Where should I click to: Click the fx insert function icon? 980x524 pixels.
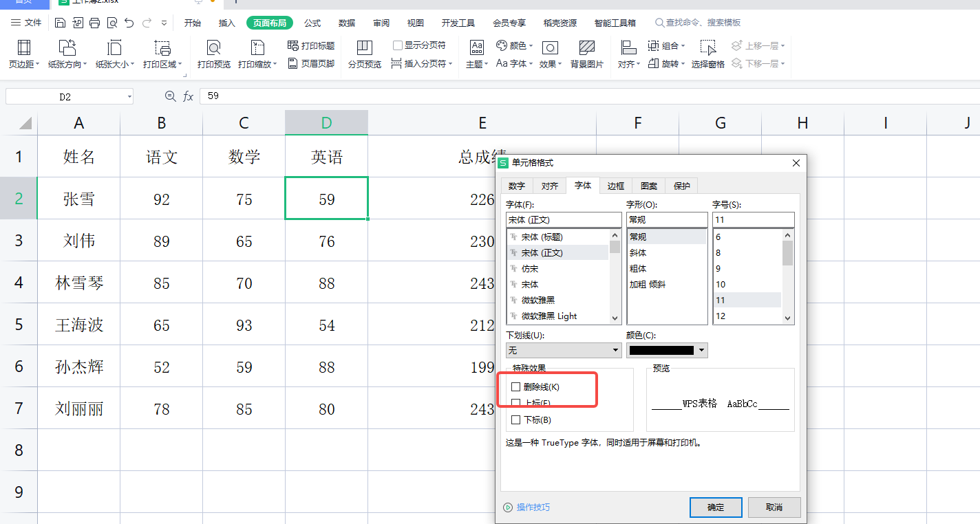tap(188, 97)
